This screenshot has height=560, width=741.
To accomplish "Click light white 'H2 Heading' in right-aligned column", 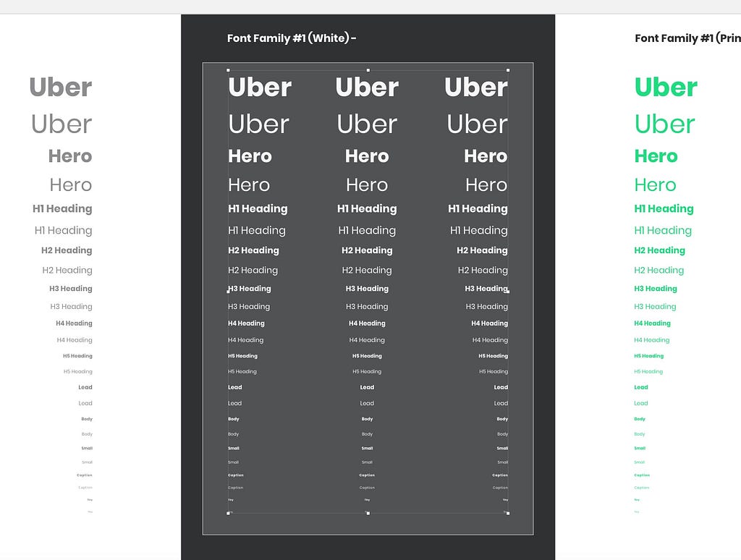I will click(483, 271).
